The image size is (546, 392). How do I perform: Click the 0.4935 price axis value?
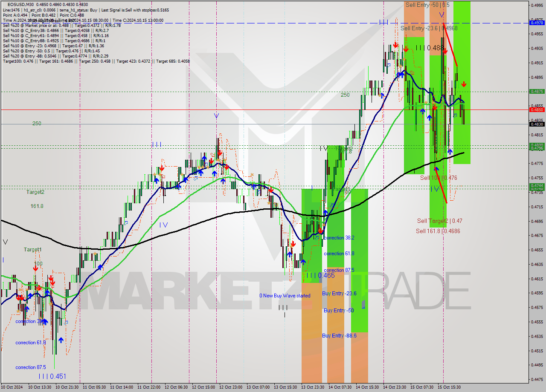tap(537, 49)
